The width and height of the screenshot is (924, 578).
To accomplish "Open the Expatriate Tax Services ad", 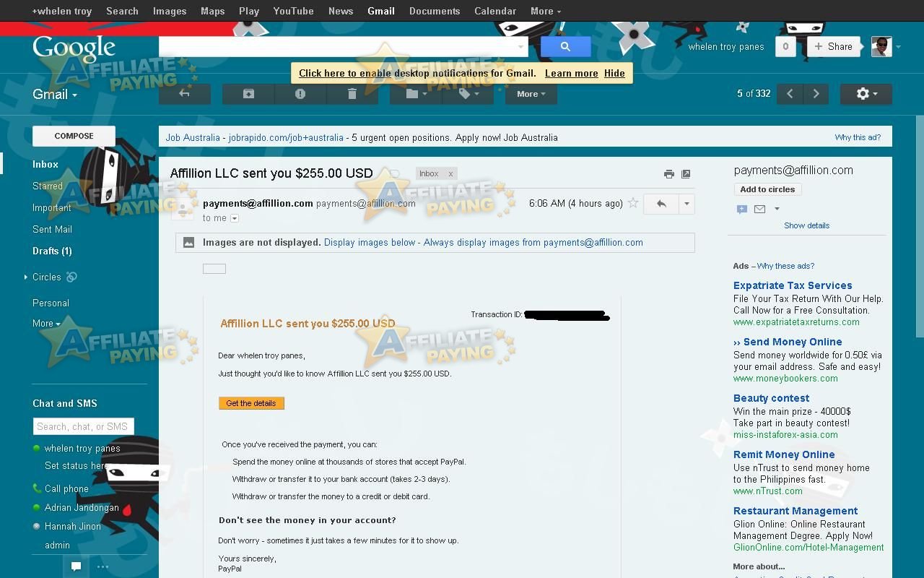I will pyautogui.click(x=793, y=285).
